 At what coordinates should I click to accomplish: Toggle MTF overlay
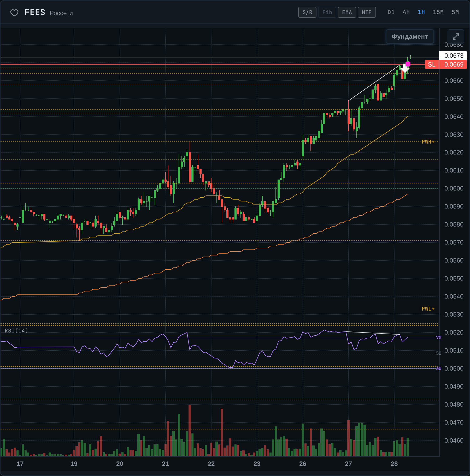367,12
